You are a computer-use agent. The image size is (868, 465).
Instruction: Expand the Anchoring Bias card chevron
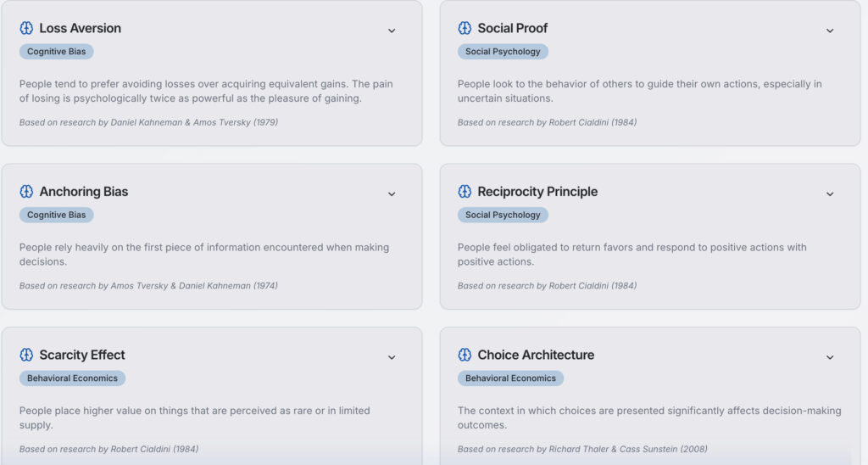point(392,193)
